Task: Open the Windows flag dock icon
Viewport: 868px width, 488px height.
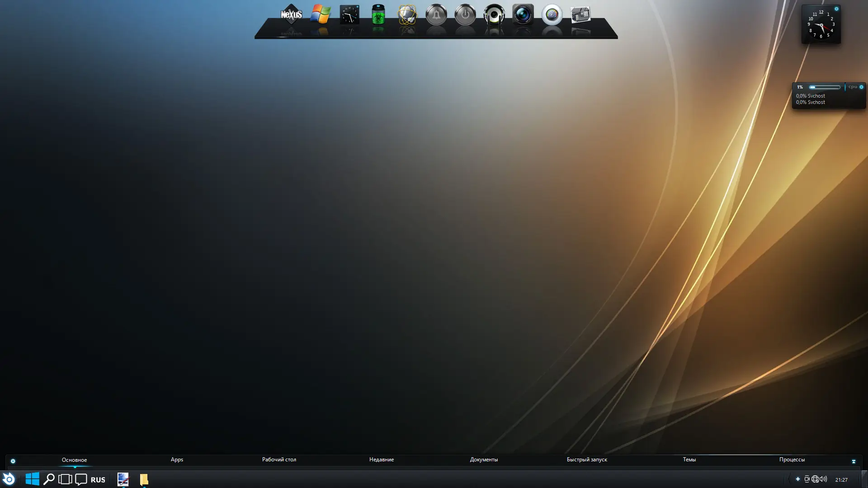Action: coord(320,14)
